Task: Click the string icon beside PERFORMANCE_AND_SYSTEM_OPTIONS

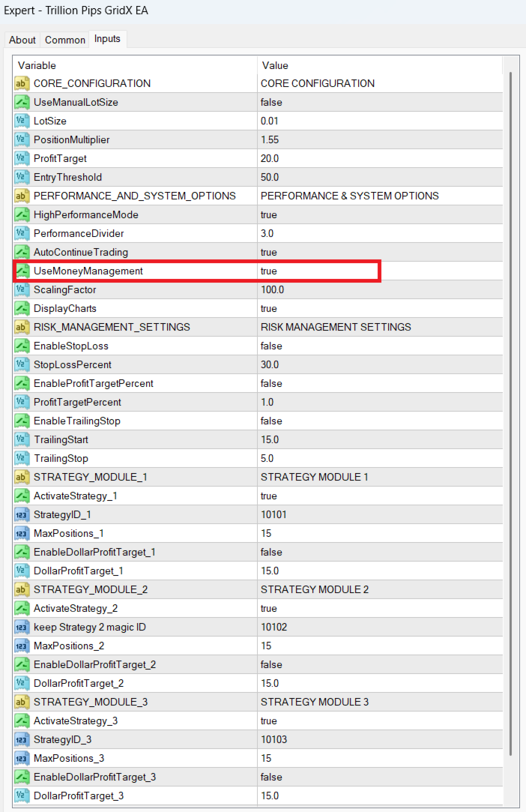Action: pyautogui.click(x=21, y=196)
